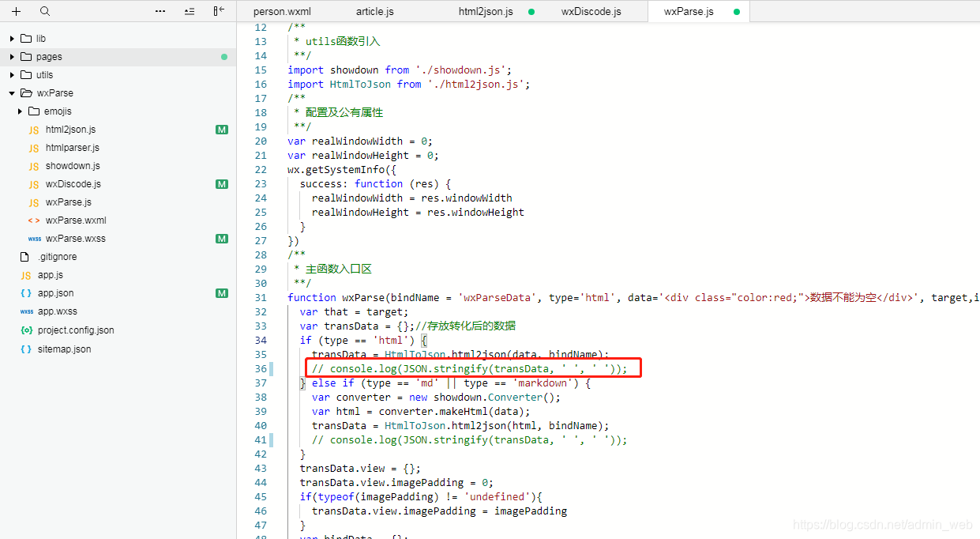Click the M badge beside wxDiscode.js
This screenshot has height=539, width=980.
[x=222, y=184]
